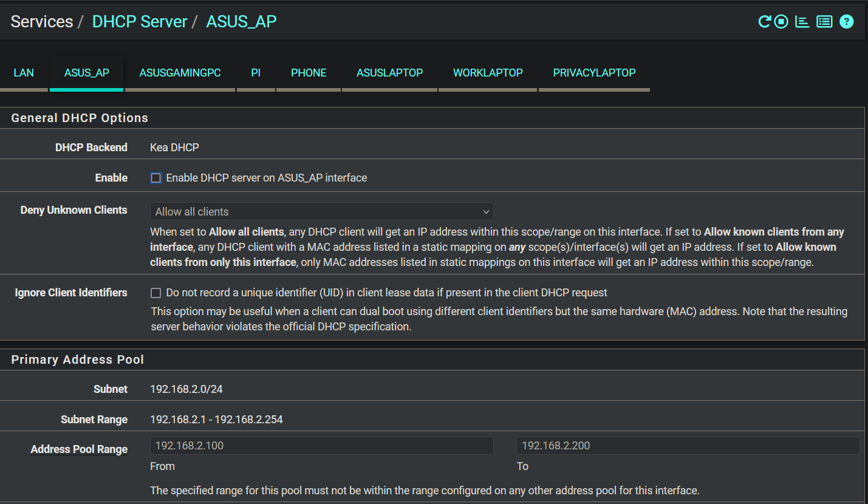The width and height of the screenshot is (868, 504).
Task: Click the DHCP Server breadcrumb link
Action: tap(140, 22)
